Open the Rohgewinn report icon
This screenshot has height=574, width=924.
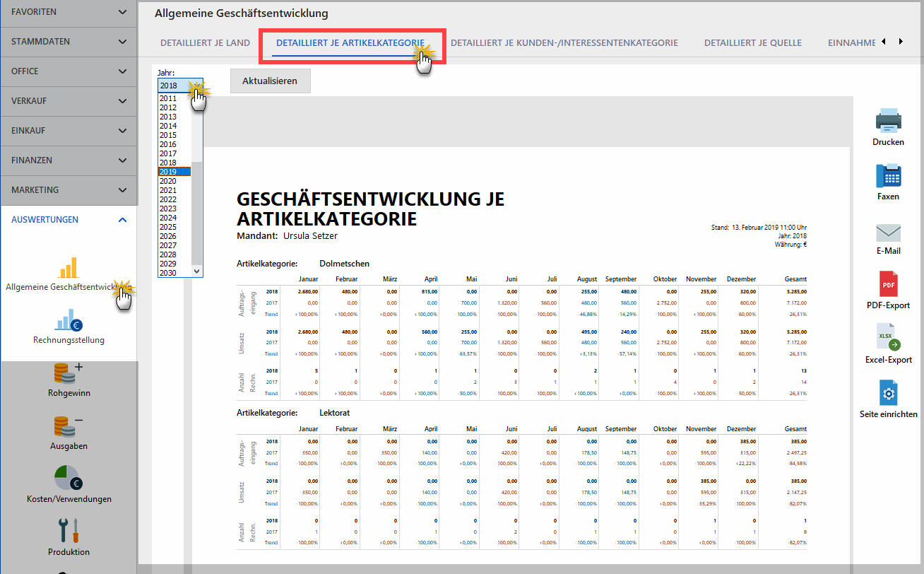click(69, 373)
